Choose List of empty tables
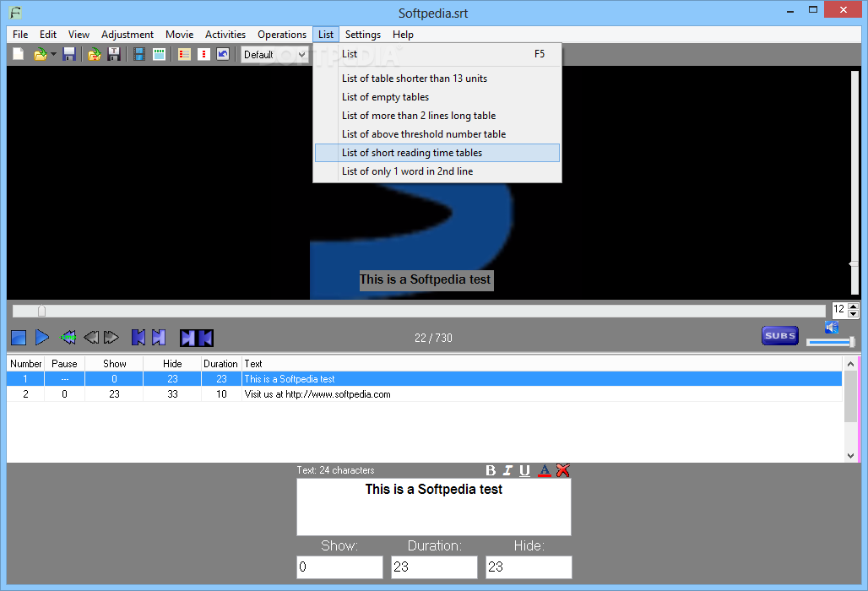The width and height of the screenshot is (868, 591). pos(437,97)
